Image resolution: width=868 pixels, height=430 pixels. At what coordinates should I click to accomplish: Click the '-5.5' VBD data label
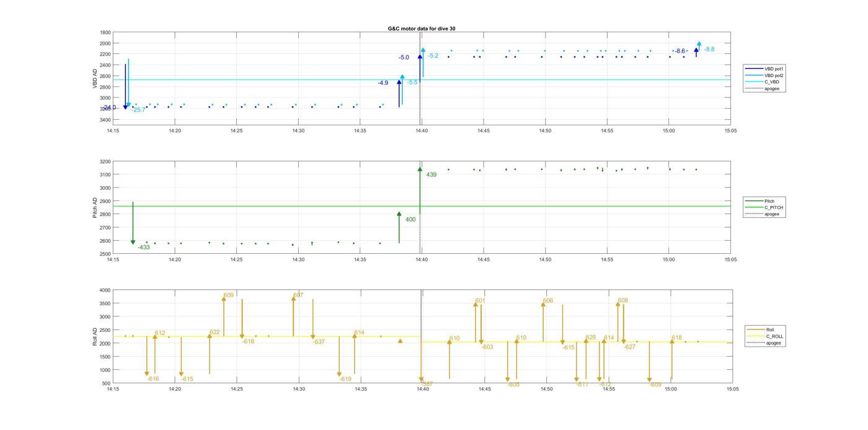pos(412,83)
